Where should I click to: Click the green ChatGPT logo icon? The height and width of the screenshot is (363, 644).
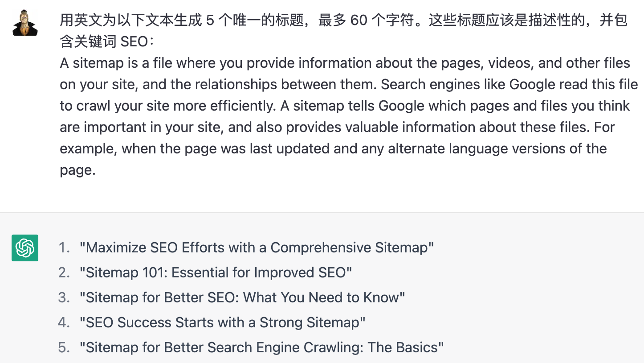click(25, 248)
